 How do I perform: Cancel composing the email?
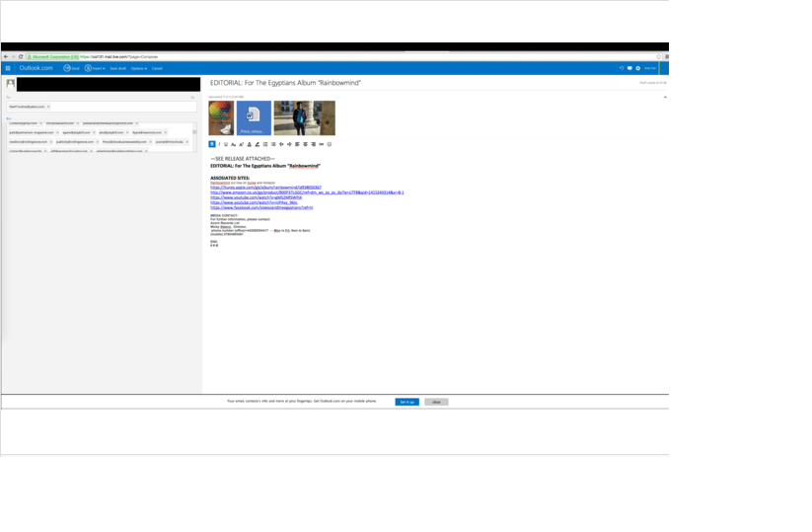click(x=157, y=68)
